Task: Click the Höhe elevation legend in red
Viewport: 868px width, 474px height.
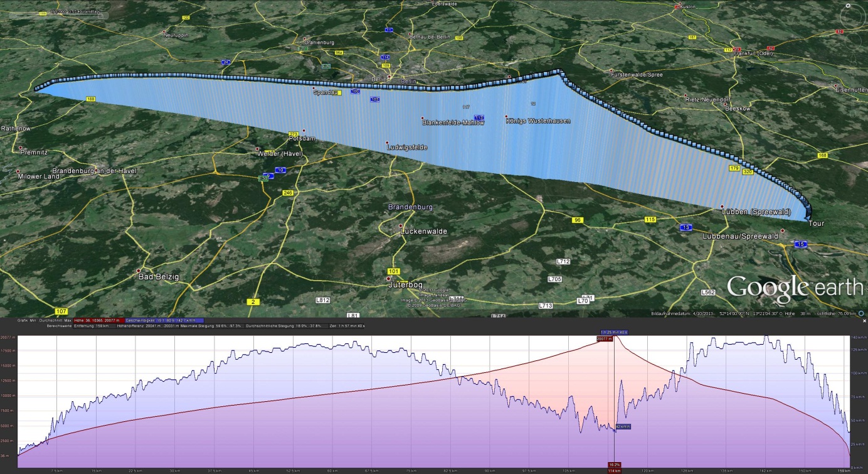Action: (x=97, y=320)
